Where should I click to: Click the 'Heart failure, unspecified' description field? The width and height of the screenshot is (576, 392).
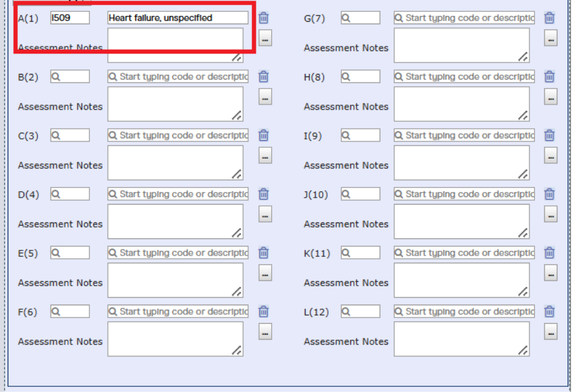coord(178,18)
